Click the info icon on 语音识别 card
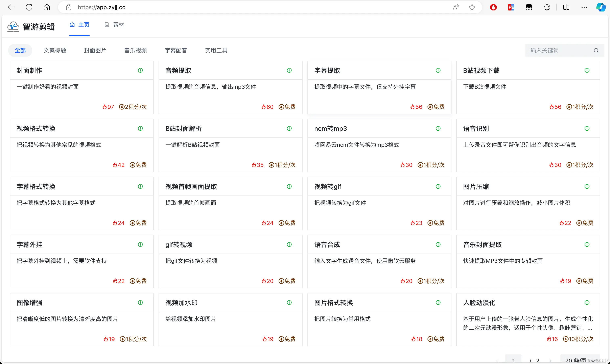Image resolution: width=610 pixels, height=364 pixels. click(587, 129)
